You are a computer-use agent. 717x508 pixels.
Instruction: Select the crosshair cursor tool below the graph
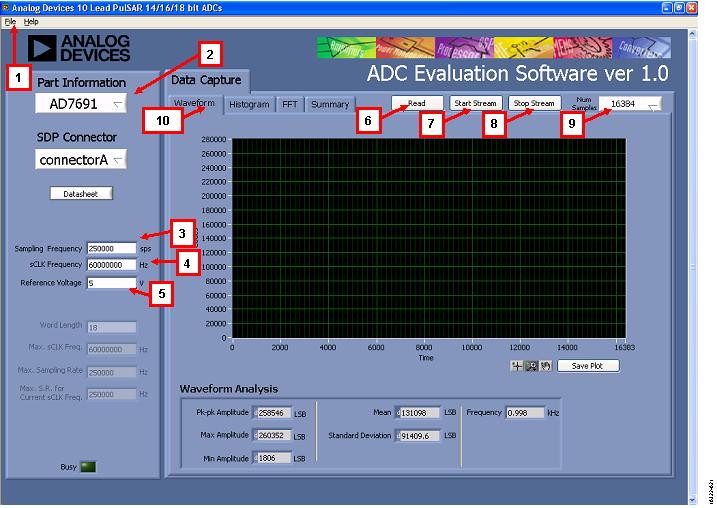517,366
